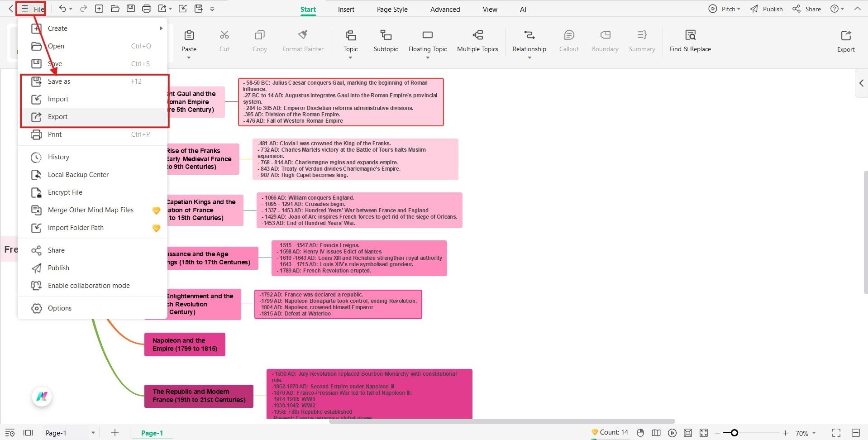Add a Callout to a topic
Screen dimensions: 868x440
pyautogui.click(x=568, y=41)
